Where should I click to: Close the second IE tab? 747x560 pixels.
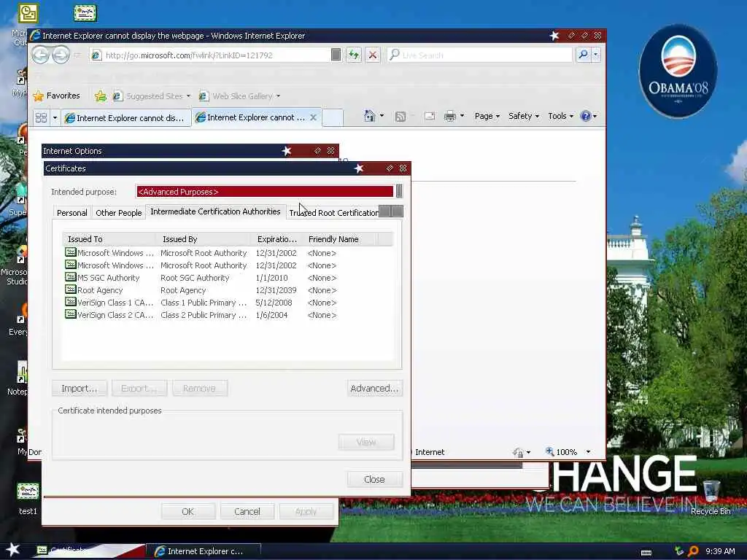[314, 117]
